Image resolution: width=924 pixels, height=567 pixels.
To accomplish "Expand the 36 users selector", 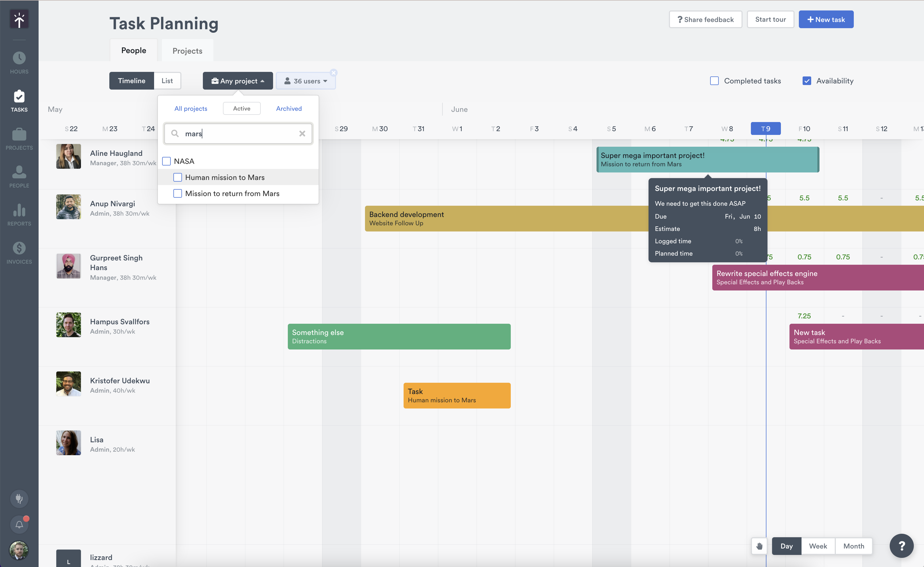I will tap(305, 81).
